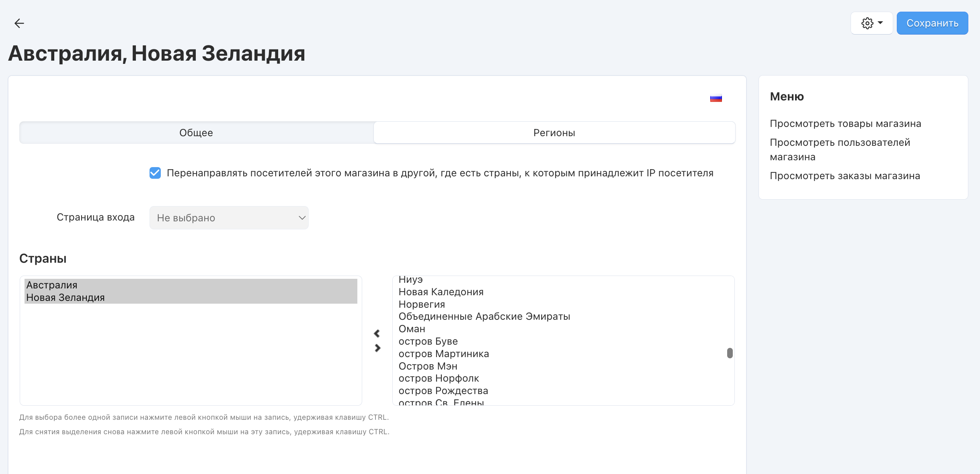Open Просмотреть товары магазина link
The width and height of the screenshot is (980, 474).
coord(845,124)
